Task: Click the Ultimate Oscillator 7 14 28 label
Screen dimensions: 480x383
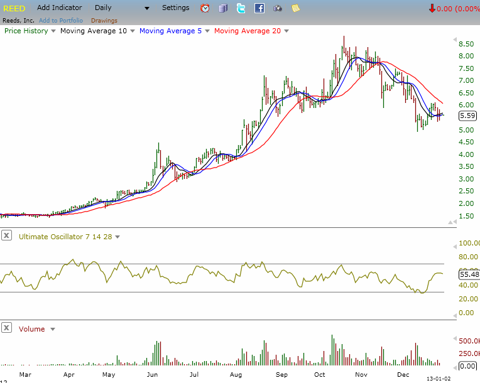Action: click(65, 237)
